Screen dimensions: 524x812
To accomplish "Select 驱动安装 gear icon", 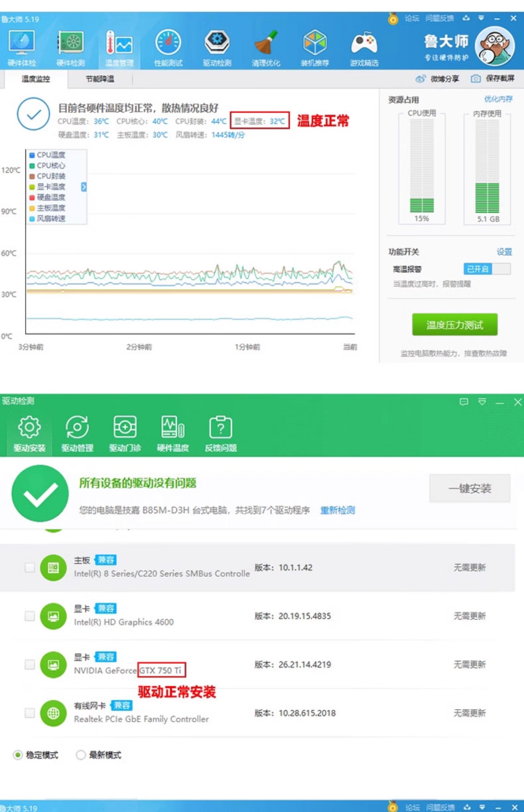I will 29,427.
